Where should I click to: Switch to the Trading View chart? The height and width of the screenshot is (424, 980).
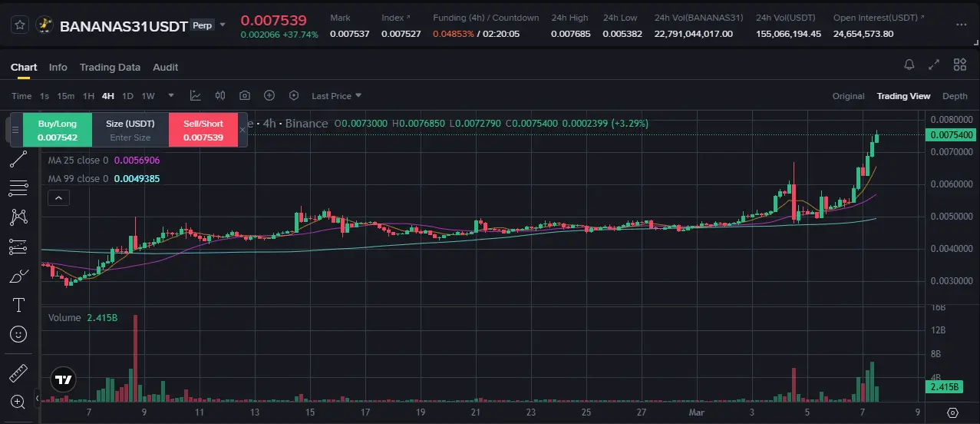pos(903,96)
